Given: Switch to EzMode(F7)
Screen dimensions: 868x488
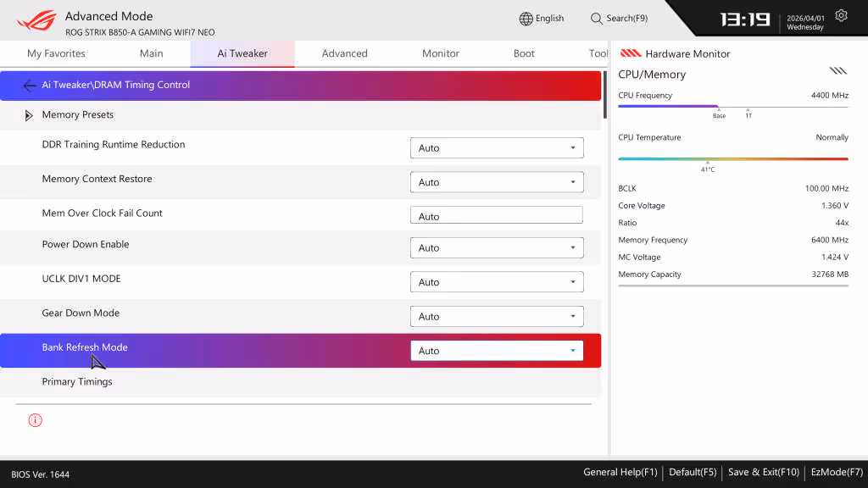Looking at the screenshot, I should [837, 473].
